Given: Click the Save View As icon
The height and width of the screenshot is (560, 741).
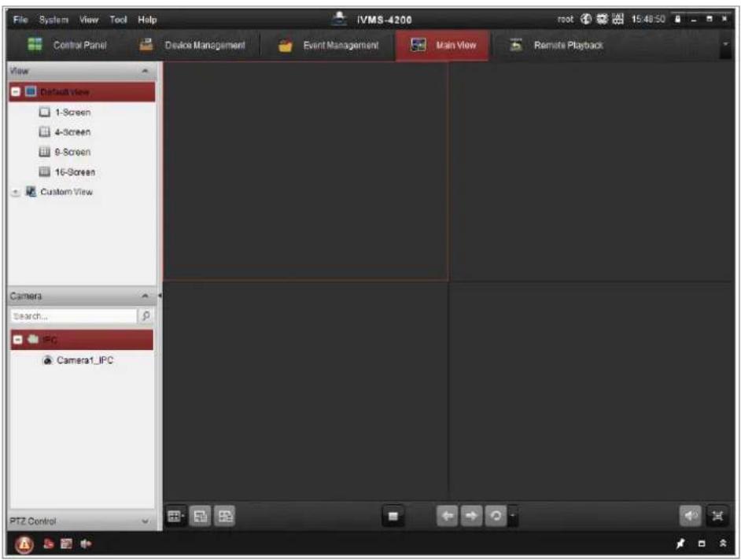Looking at the screenshot, I should point(225,516).
